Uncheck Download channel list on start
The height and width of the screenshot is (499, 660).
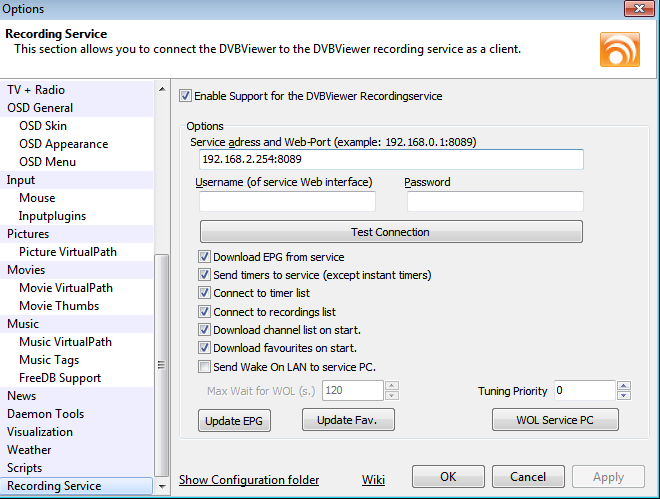[204, 330]
